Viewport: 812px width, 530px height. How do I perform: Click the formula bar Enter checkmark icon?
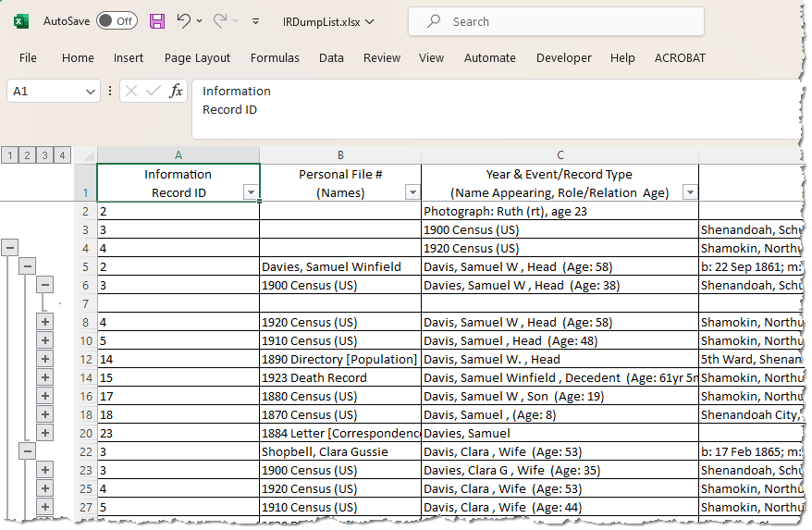pyautogui.click(x=154, y=91)
